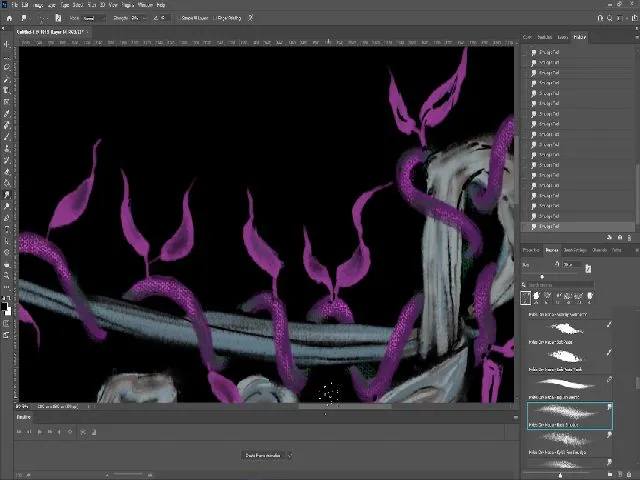Screen dimensions: 640x480
Task: Click the Search Brushes input field
Action: pos(558,285)
